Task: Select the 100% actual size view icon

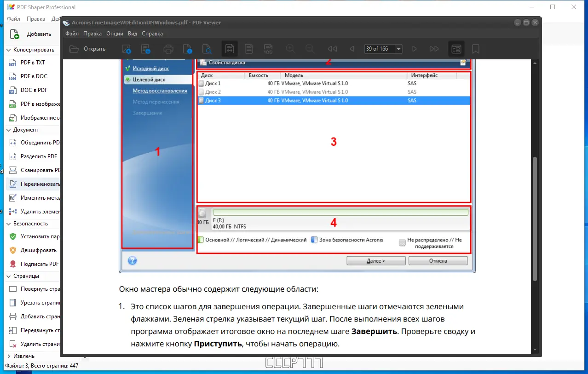Action: pos(268,49)
